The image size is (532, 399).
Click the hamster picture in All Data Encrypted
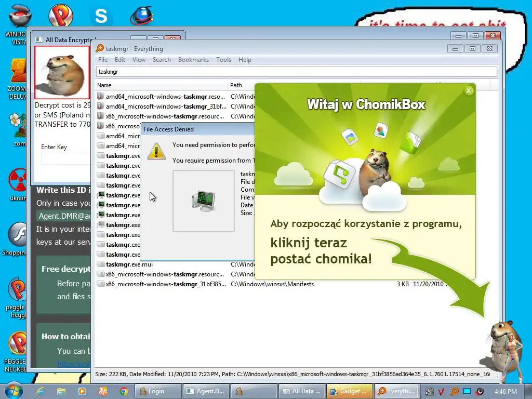click(x=62, y=73)
